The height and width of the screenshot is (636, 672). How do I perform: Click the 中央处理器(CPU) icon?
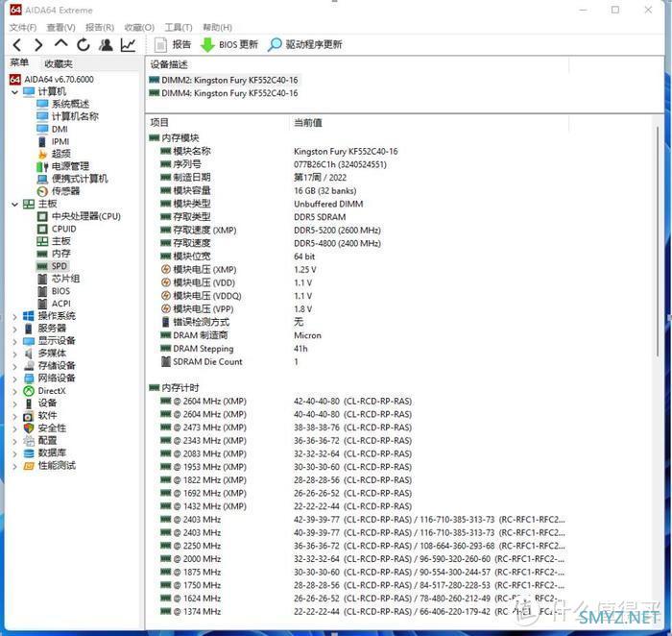click(x=42, y=216)
